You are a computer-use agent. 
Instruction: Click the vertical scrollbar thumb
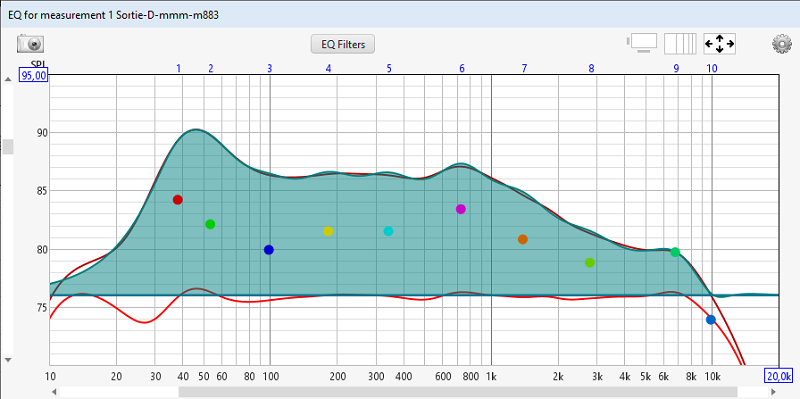tap(8, 146)
